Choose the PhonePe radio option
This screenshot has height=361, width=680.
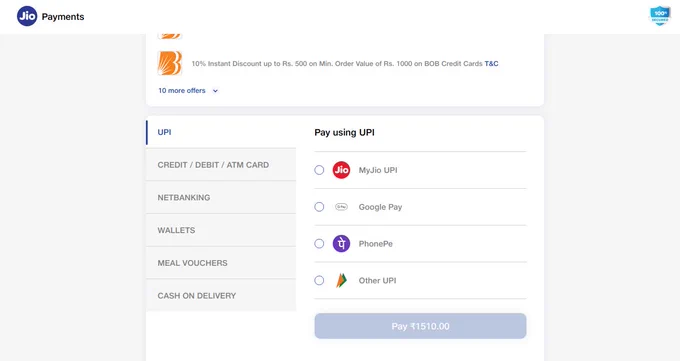319,243
